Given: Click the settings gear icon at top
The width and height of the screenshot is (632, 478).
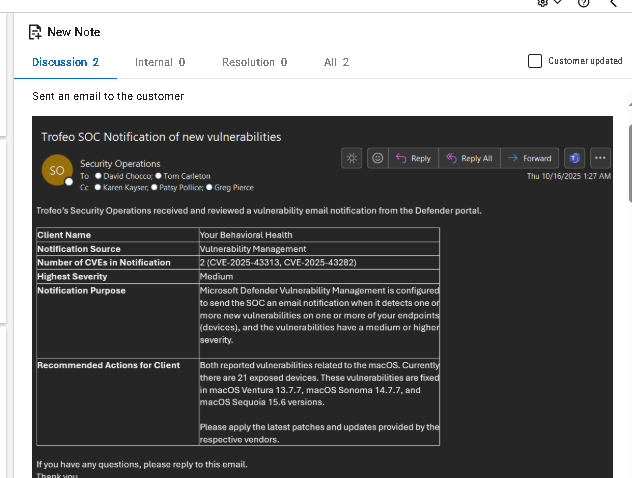Looking at the screenshot, I should pyautogui.click(x=543, y=3).
